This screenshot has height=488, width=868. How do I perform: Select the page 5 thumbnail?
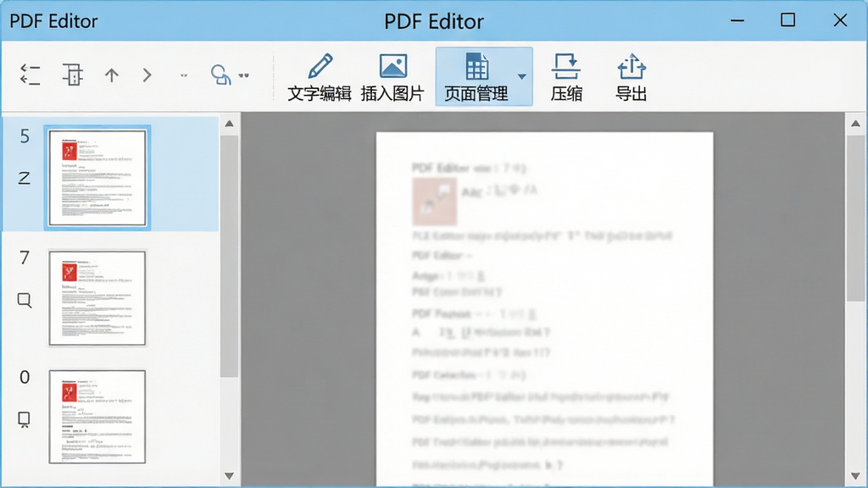point(97,178)
